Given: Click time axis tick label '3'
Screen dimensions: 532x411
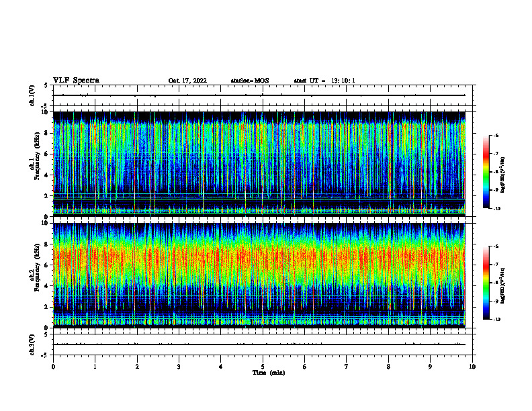Looking at the screenshot, I should coord(179,367).
